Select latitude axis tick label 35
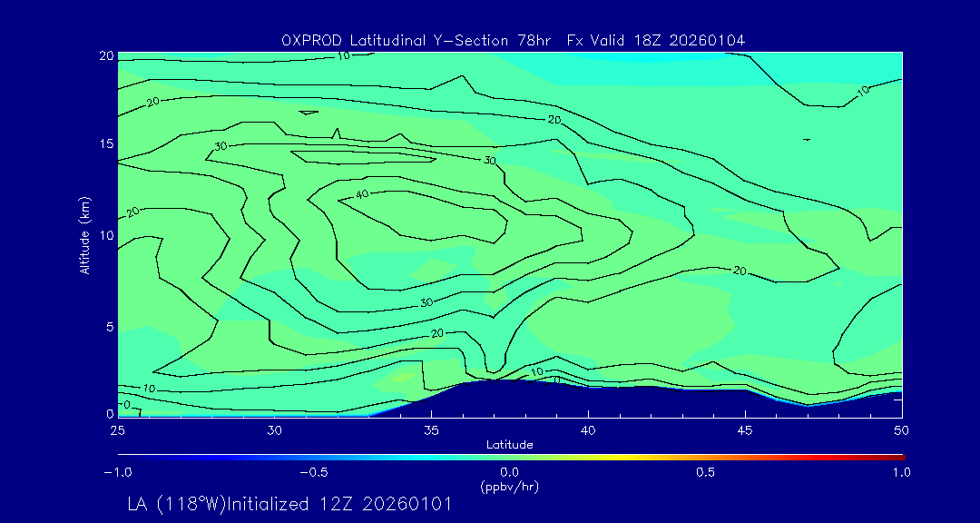The height and width of the screenshot is (523, 980). pos(432,429)
